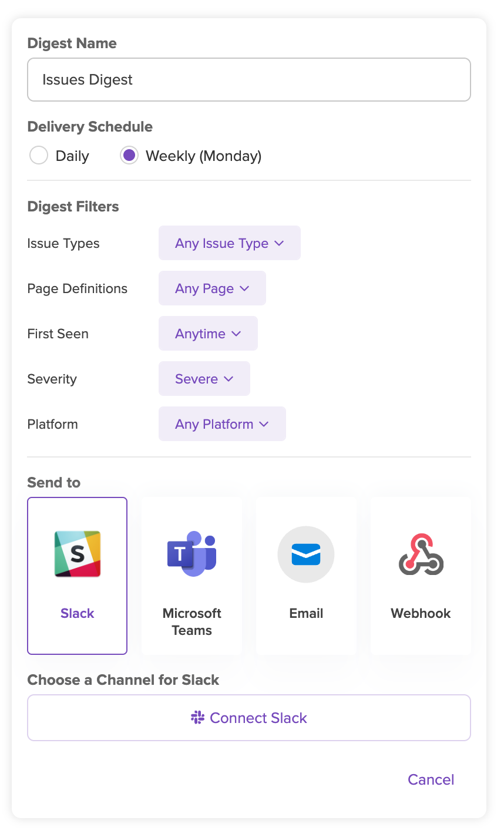
Task: Expand the Any Page dropdown
Action: point(212,288)
